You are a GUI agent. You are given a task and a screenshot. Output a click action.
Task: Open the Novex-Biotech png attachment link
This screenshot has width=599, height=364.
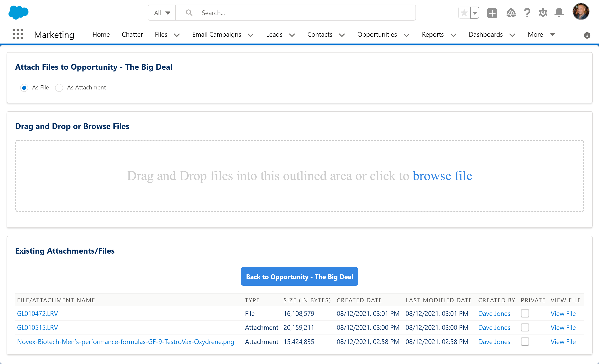tap(125, 341)
